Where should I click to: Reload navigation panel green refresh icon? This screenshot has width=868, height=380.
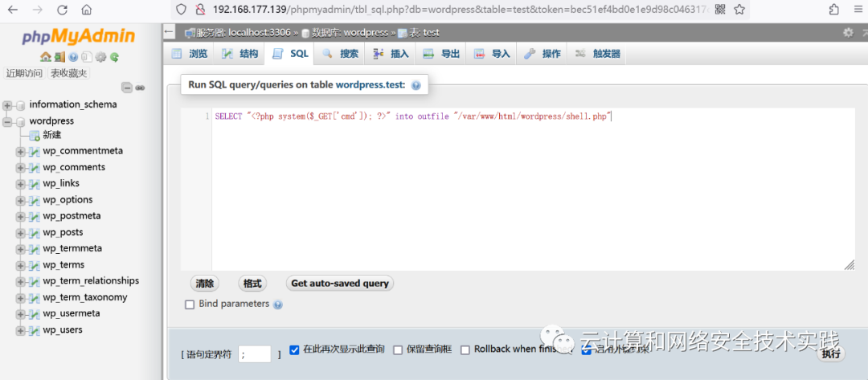(x=114, y=56)
